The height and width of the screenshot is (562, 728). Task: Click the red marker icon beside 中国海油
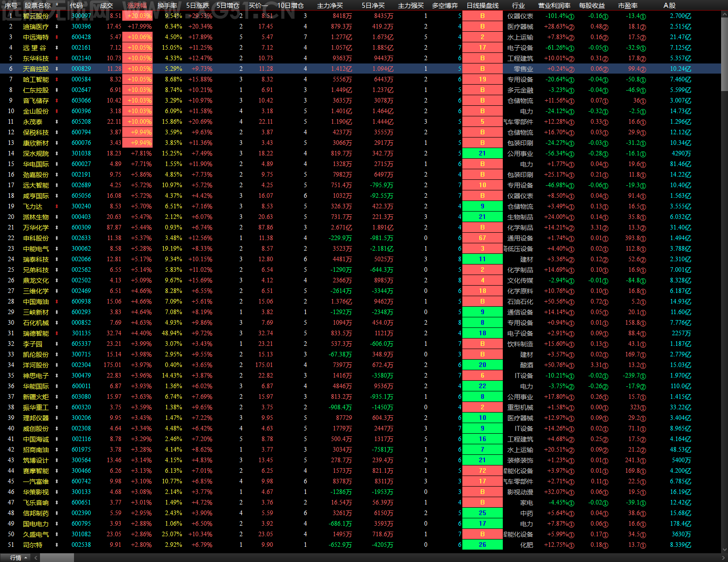tap(57, 302)
